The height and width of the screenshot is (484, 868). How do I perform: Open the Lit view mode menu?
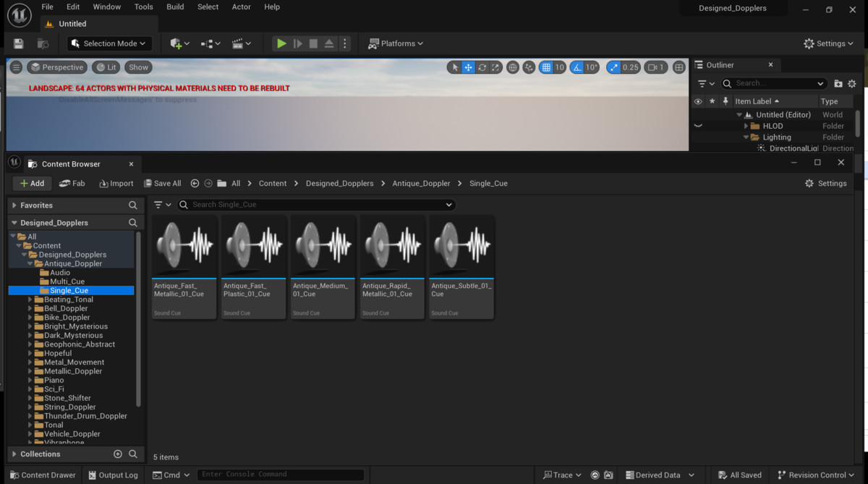(x=106, y=67)
